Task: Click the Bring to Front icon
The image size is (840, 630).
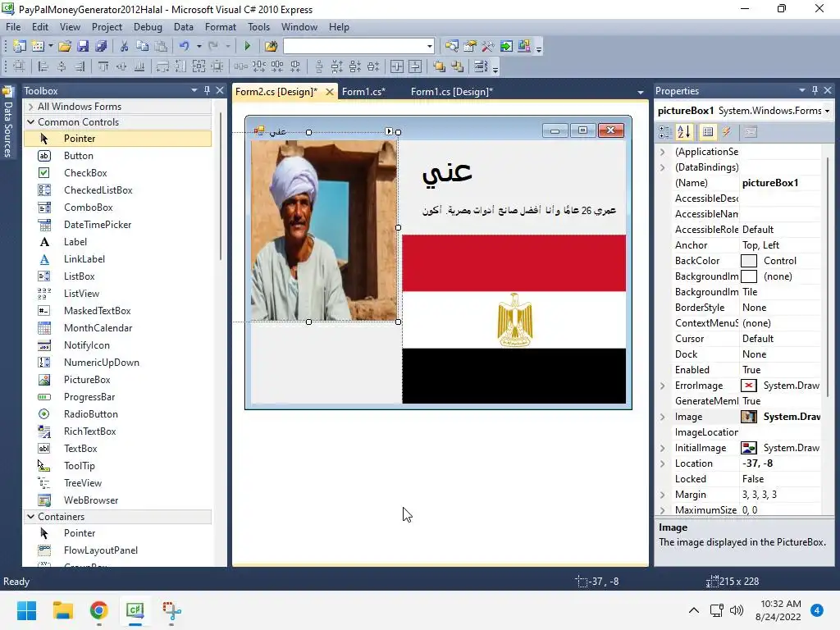Action: [x=440, y=66]
